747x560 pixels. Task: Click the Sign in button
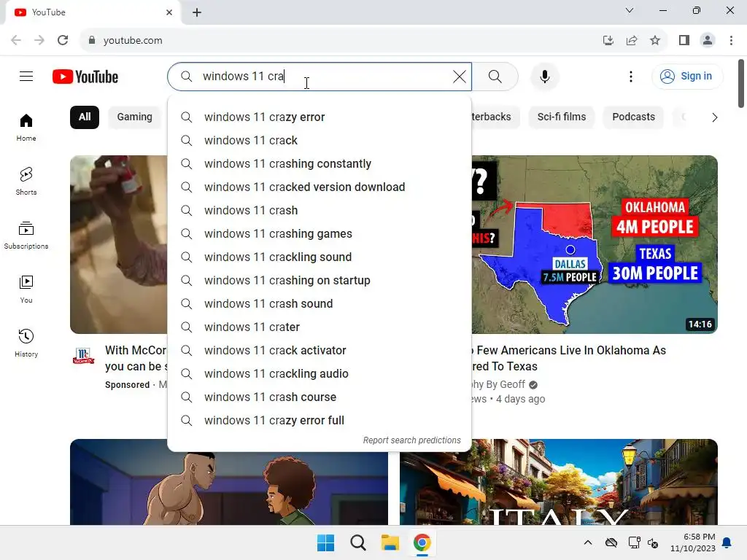coord(686,76)
